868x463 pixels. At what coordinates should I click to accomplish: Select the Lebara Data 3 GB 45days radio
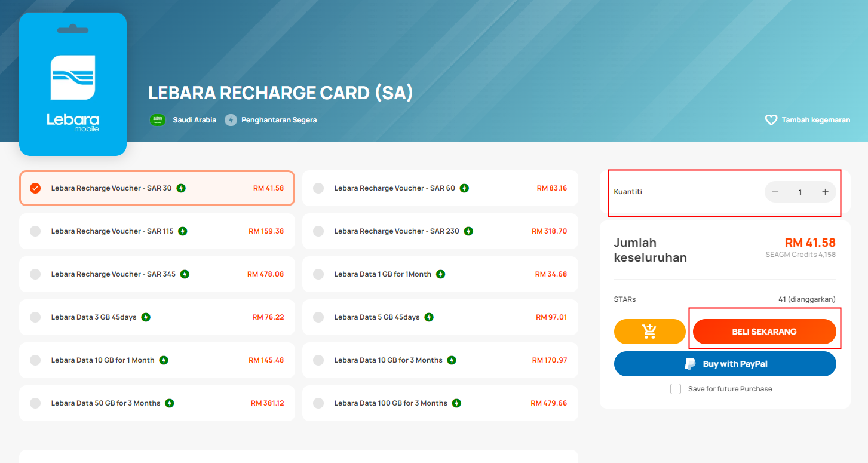click(x=35, y=317)
